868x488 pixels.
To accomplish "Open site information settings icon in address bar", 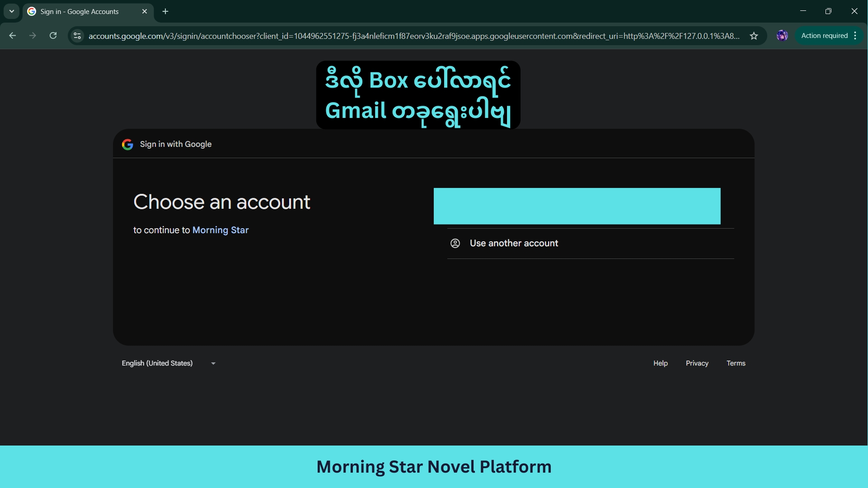I will 77,37.
